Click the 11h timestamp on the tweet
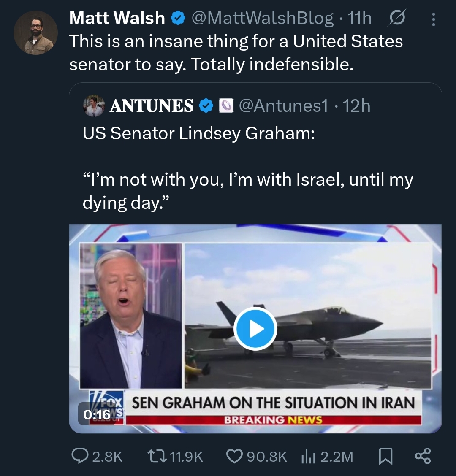Image resolution: width=456 pixels, height=476 pixels. [x=359, y=18]
